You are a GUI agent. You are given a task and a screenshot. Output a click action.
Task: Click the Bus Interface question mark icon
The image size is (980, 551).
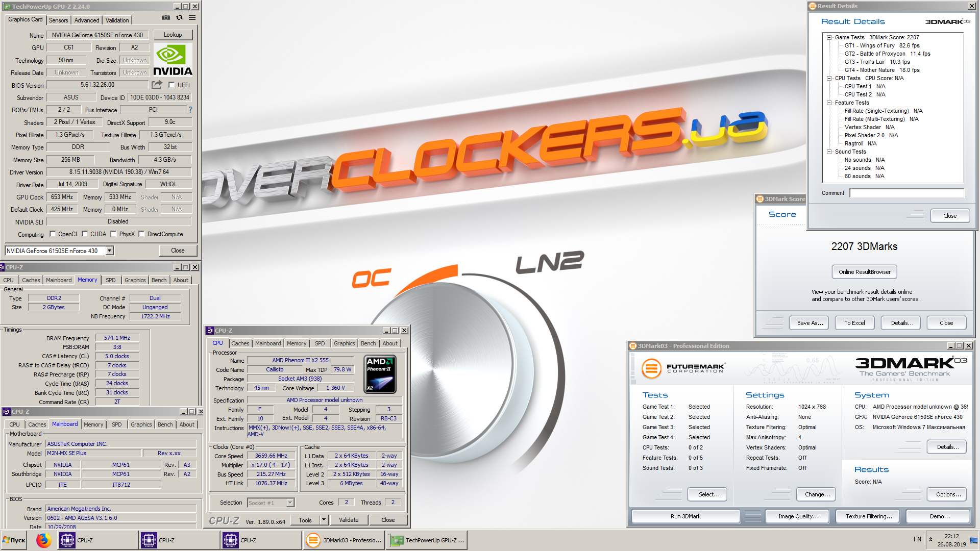(190, 110)
